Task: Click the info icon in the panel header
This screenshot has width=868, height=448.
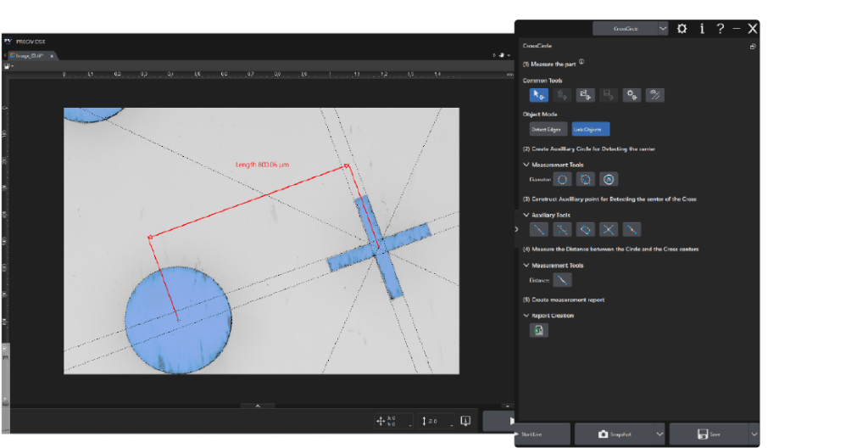Action: click(702, 28)
